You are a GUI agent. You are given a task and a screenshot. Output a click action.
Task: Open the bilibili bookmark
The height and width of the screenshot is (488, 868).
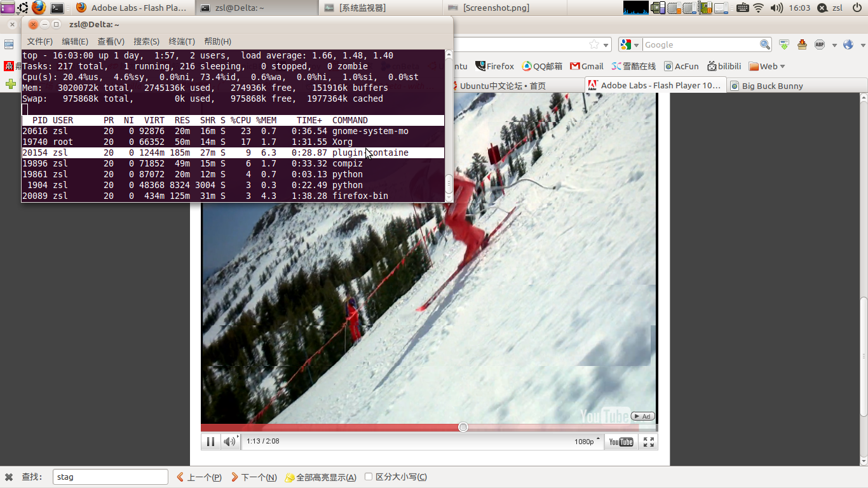click(x=724, y=66)
